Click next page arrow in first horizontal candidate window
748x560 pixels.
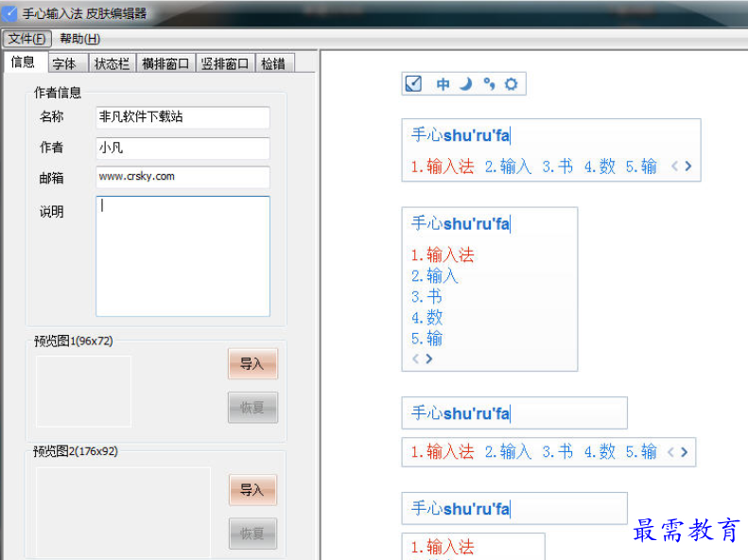coord(688,166)
